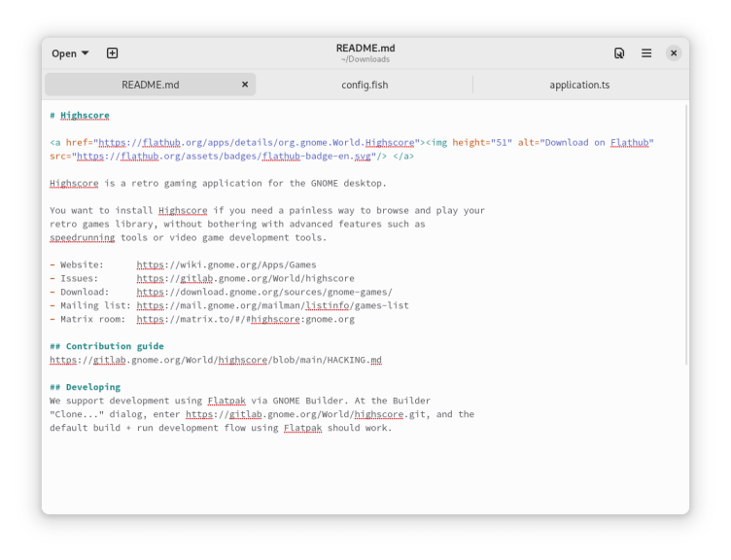The image size is (731, 560).
Task: Click the download.gnome.org Download URL
Action: [263, 292]
